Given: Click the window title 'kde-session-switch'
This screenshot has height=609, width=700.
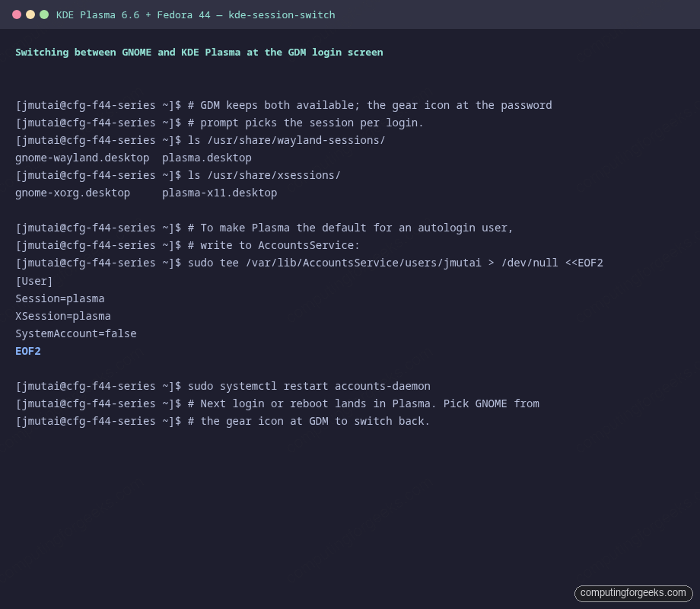Looking at the screenshot, I should click(282, 14).
